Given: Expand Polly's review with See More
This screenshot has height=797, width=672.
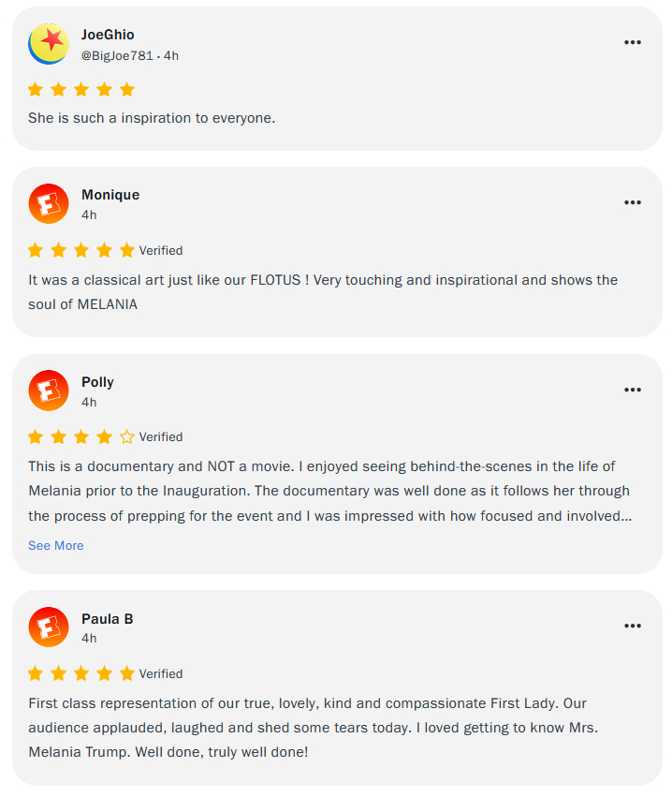Looking at the screenshot, I should click(x=56, y=545).
